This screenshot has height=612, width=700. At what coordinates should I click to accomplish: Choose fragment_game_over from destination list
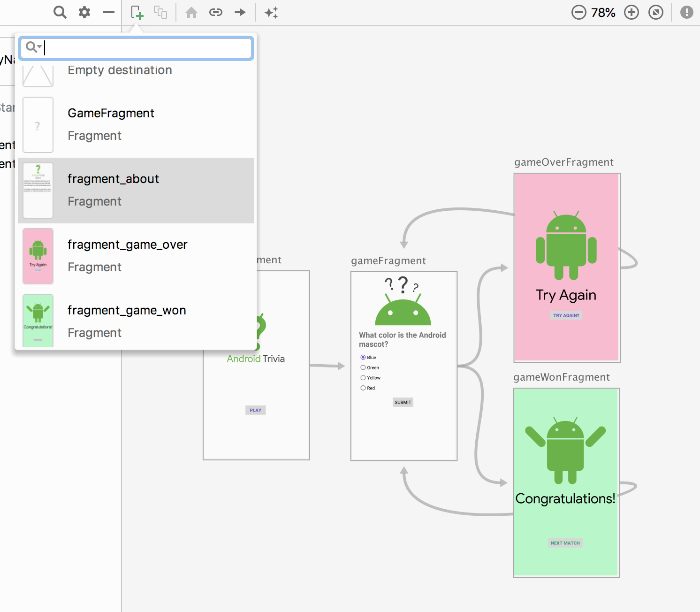pos(136,256)
